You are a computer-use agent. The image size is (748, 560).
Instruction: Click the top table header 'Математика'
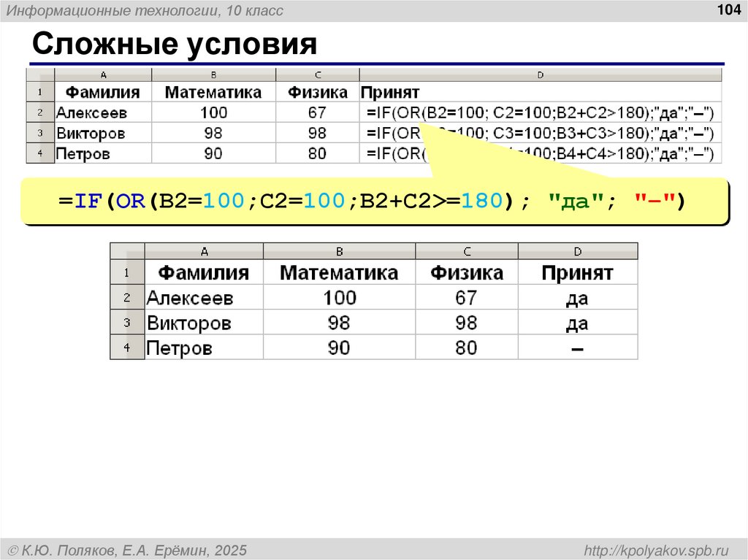click(x=213, y=92)
